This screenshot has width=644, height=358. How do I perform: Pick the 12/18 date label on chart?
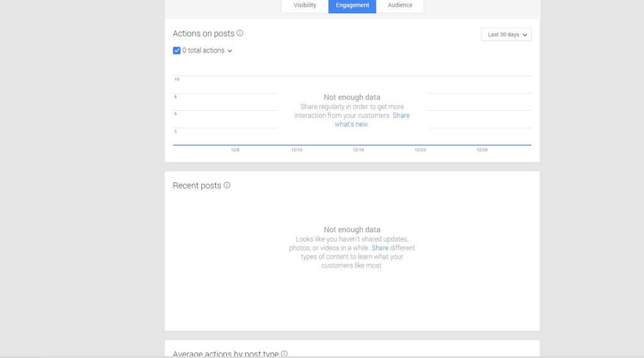click(x=358, y=150)
